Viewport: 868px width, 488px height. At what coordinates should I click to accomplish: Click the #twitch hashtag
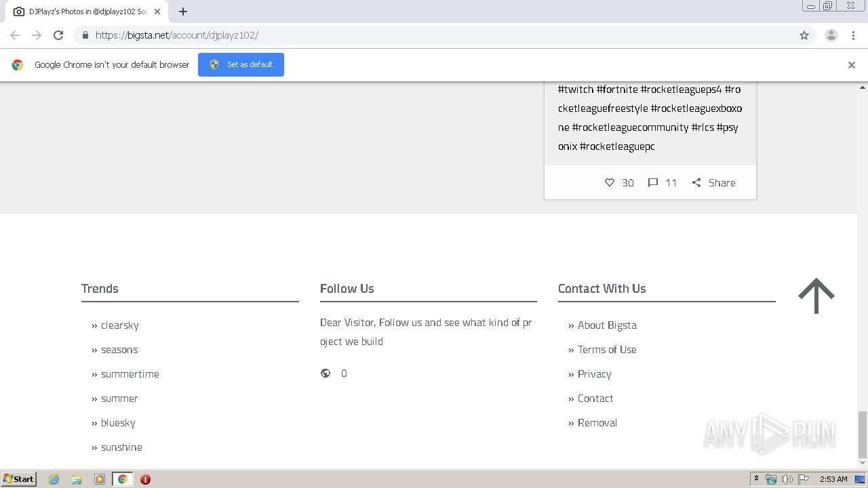[x=576, y=89]
